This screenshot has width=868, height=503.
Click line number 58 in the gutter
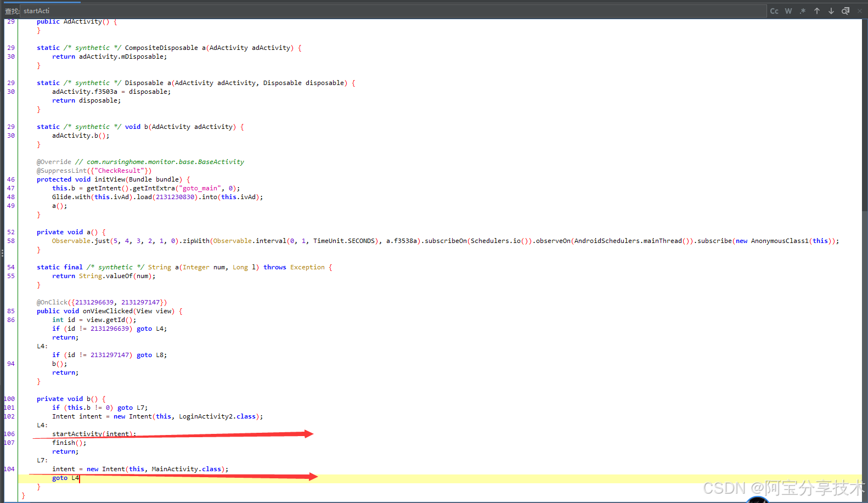click(x=11, y=241)
